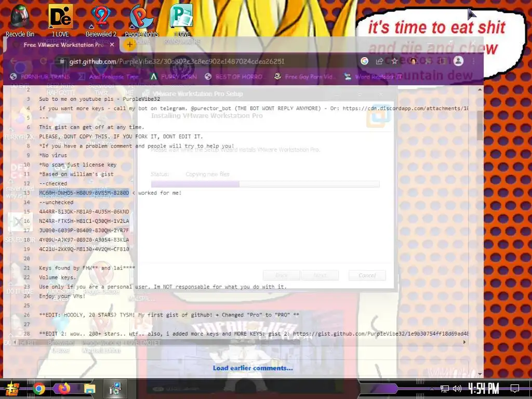Click the gist horizontal scroll right arrow
This screenshot has height=399, width=532.
tap(464, 342)
